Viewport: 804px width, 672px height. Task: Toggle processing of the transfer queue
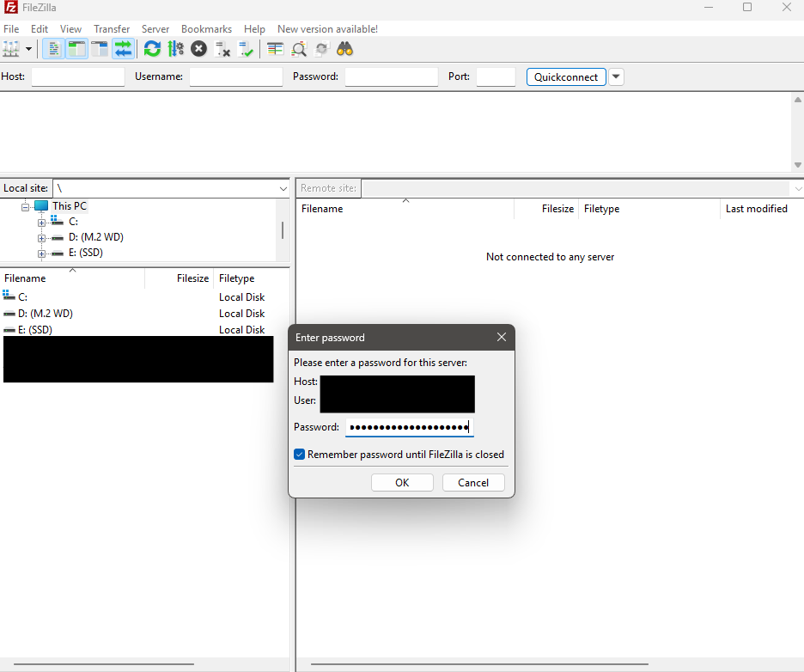[176, 49]
